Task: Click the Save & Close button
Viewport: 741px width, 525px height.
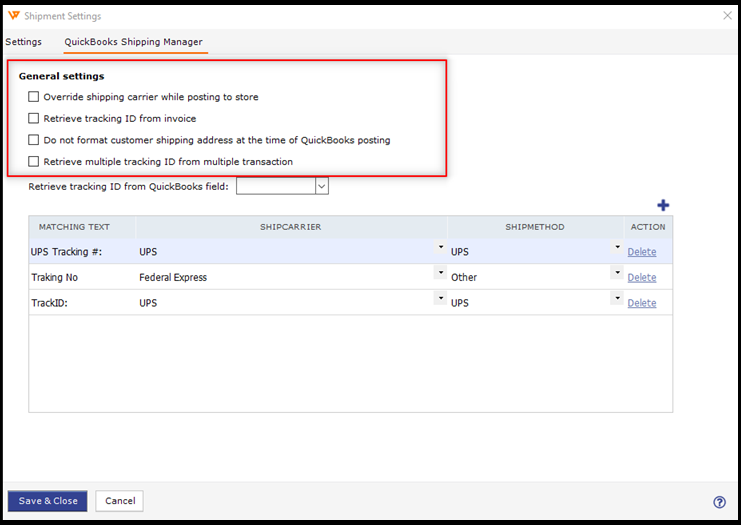Action: 47,501
